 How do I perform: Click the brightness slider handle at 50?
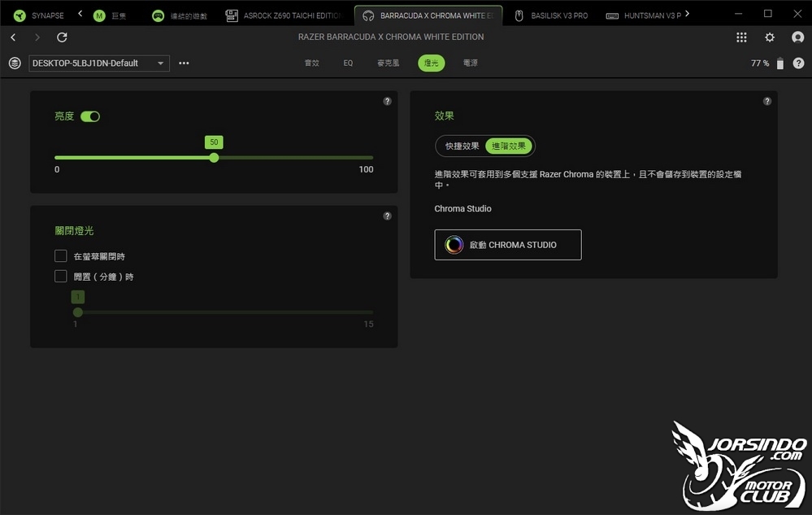click(x=214, y=158)
